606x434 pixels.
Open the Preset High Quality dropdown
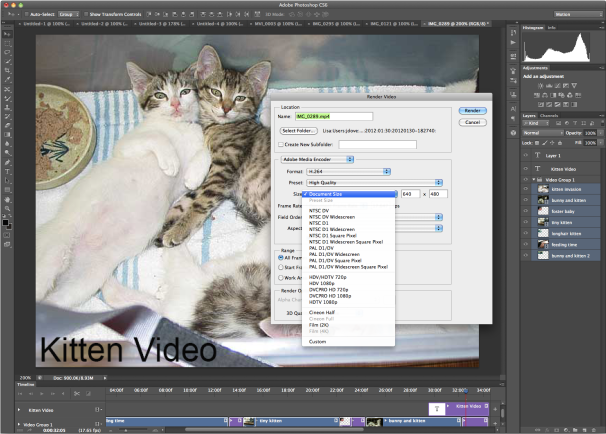pyautogui.click(x=370, y=183)
